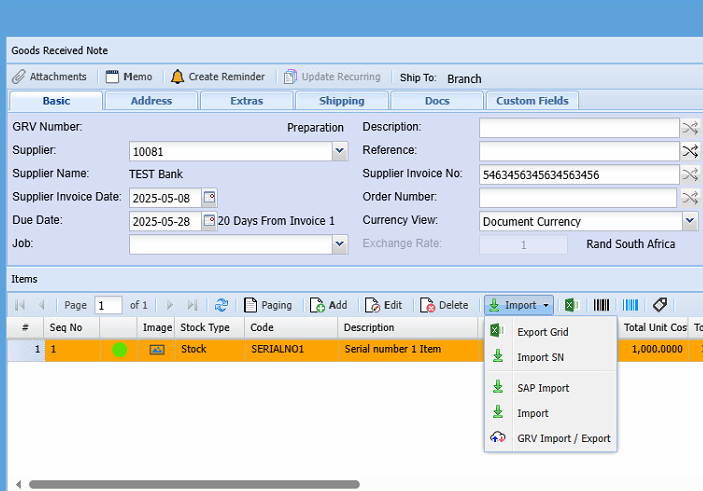Click the Add item button
Screen dimensions: 703x491
coord(328,305)
